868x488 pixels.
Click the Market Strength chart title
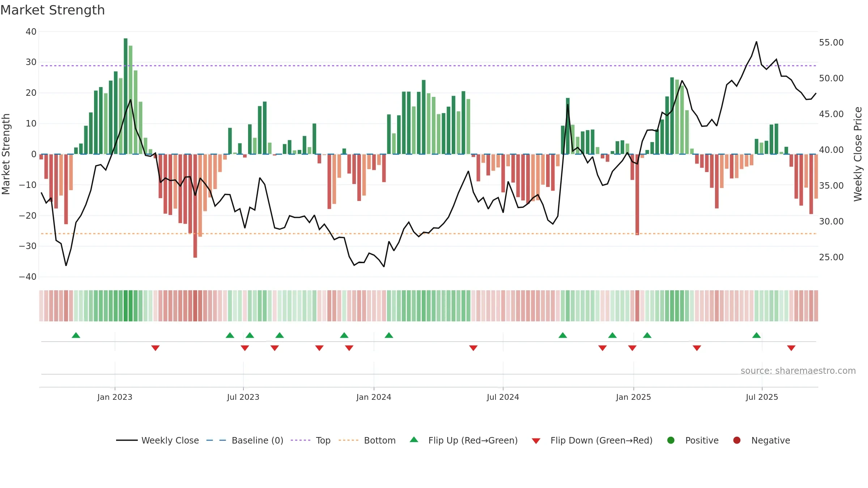click(52, 10)
